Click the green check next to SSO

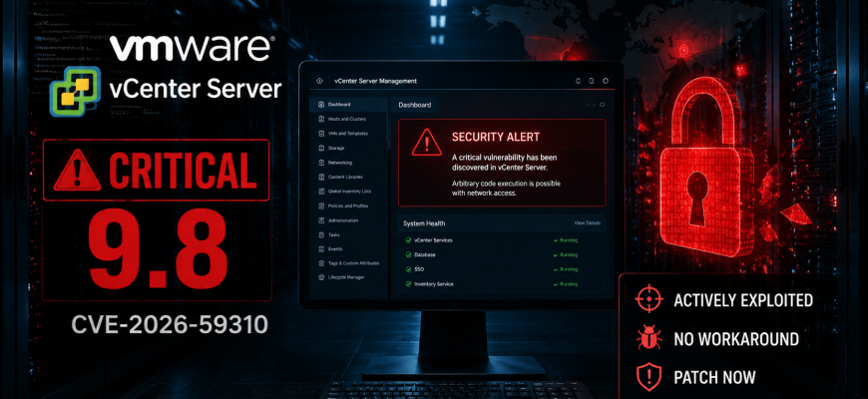(408, 269)
